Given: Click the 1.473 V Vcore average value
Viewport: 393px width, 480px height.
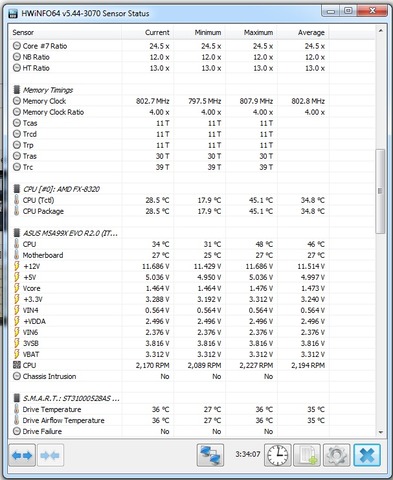Looking at the screenshot, I should point(313,288).
